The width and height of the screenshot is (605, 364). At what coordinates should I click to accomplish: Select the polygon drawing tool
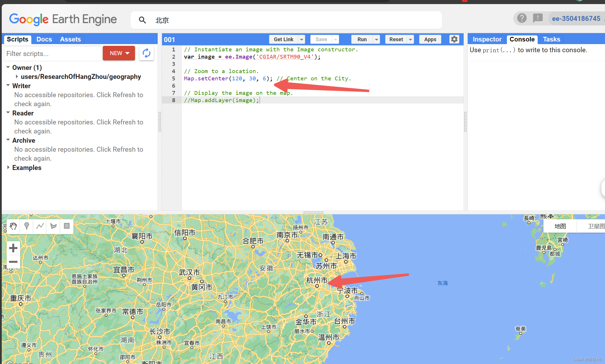coord(53,226)
